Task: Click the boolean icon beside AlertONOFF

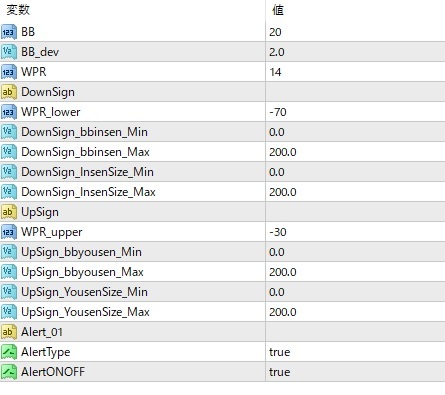Action: 9,372
